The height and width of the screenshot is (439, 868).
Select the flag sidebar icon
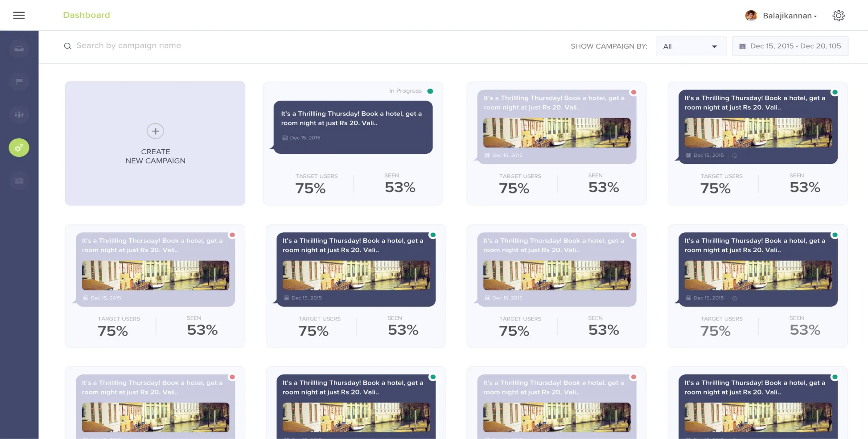(19, 81)
